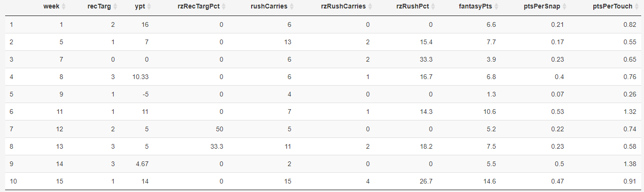
Task: Sort by ypt using its arrow icon
Action: pyautogui.click(x=149, y=7)
